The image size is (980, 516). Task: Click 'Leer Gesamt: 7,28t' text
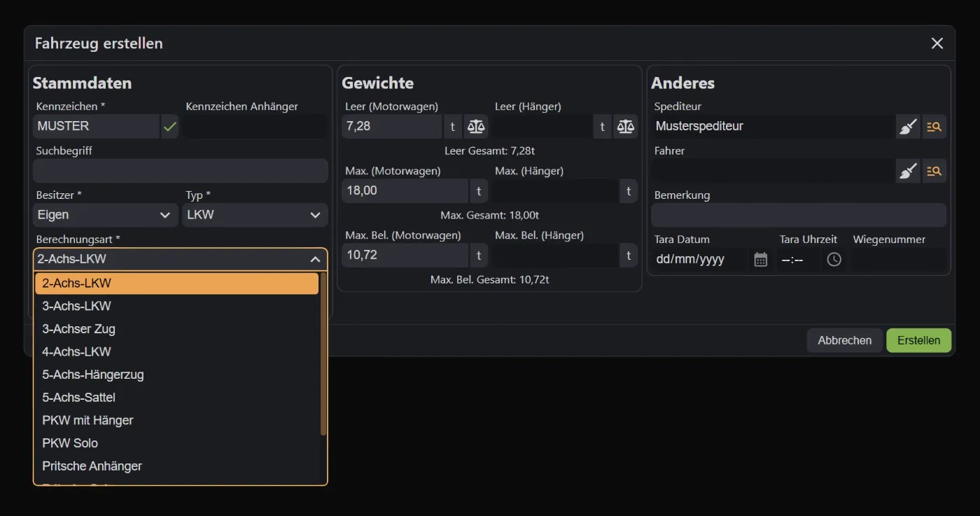490,151
